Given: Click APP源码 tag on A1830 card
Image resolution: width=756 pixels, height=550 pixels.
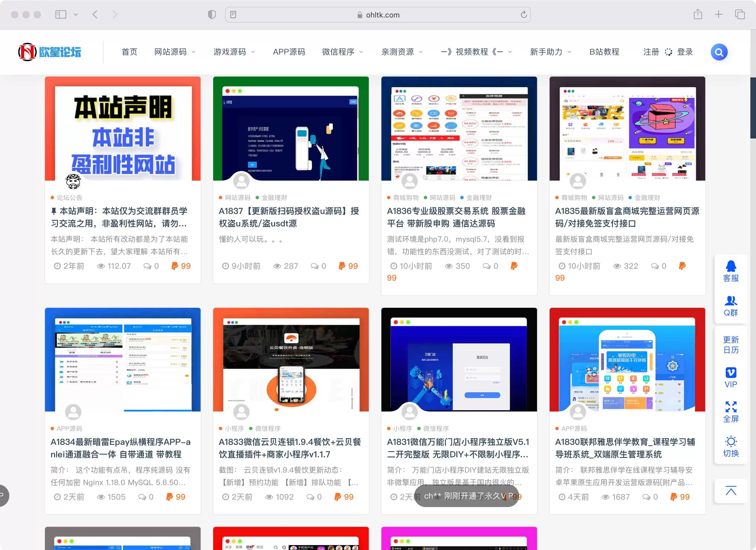Looking at the screenshot, I should pyautogui.click(x=574, y=428).
